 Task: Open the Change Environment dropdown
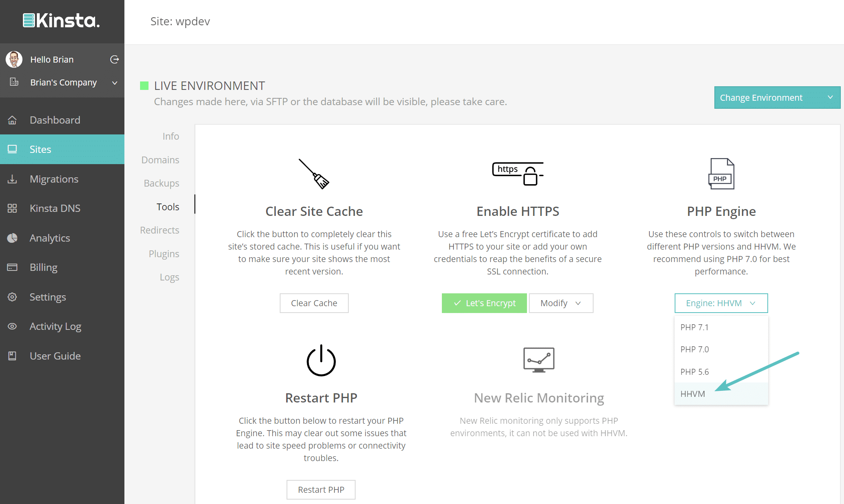point(777,98)
